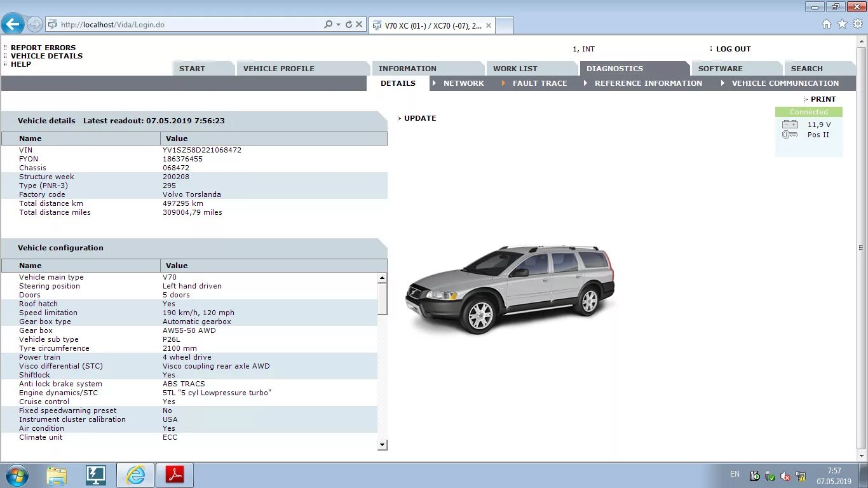
Task: Click the FAULT TRACE sub-tab label
Action: click(x=540, y=83)
